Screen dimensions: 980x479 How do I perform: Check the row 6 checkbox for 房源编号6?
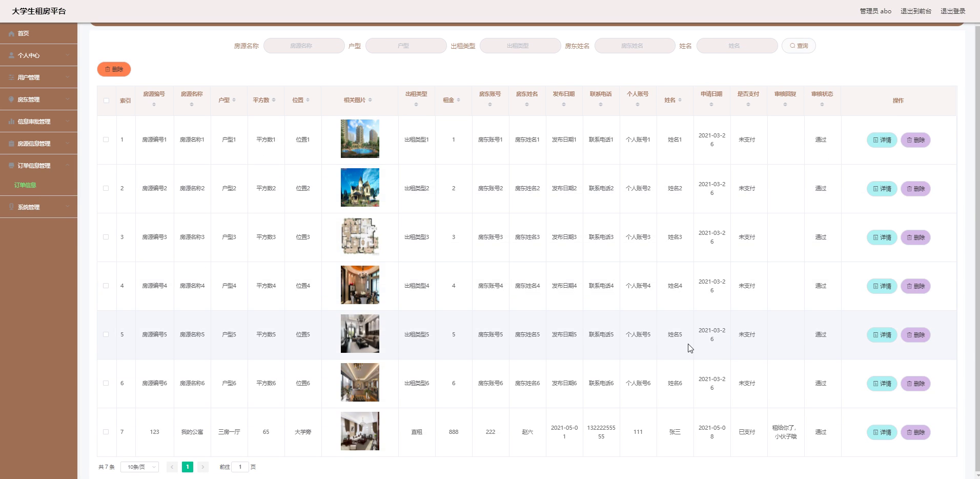106,383
